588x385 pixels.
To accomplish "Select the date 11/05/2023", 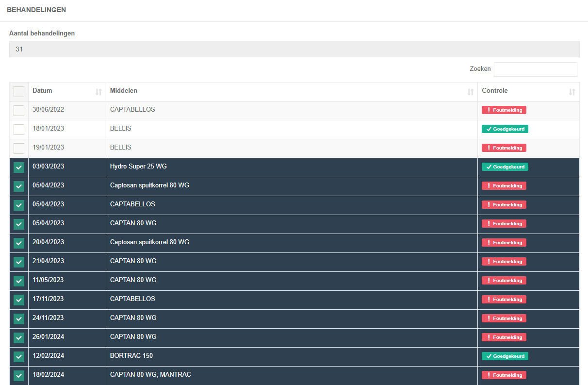I will tap(48, 280).
